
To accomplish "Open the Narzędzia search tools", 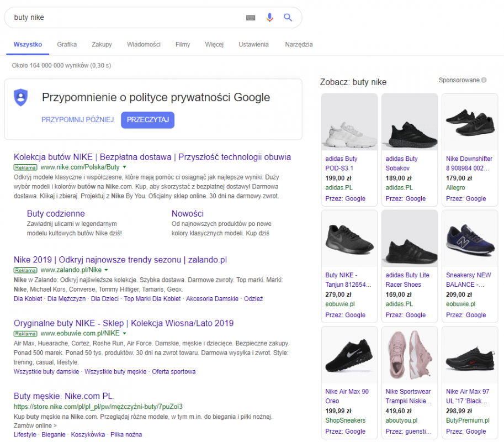I will click(x=299, y=45).
